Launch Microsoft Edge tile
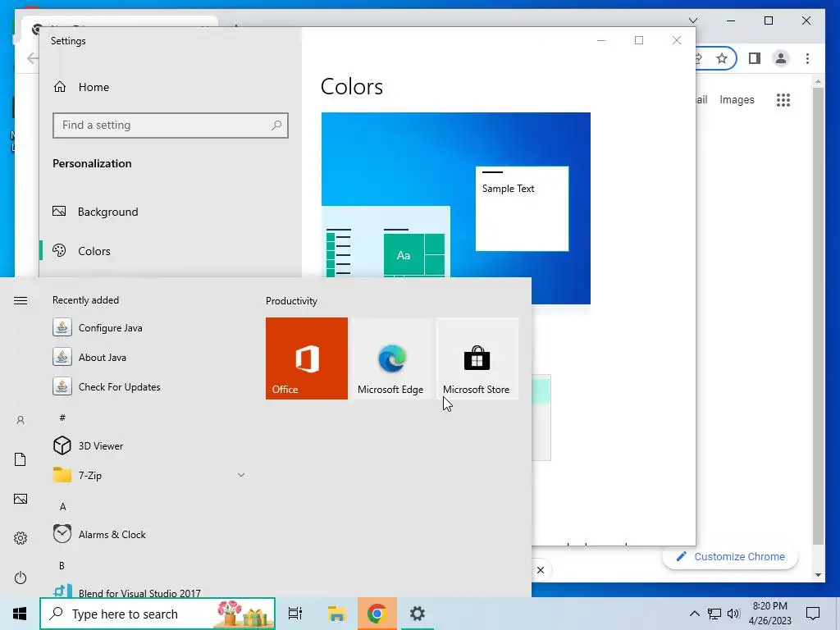This screenshot has height=630, width=840. point(391,358)
